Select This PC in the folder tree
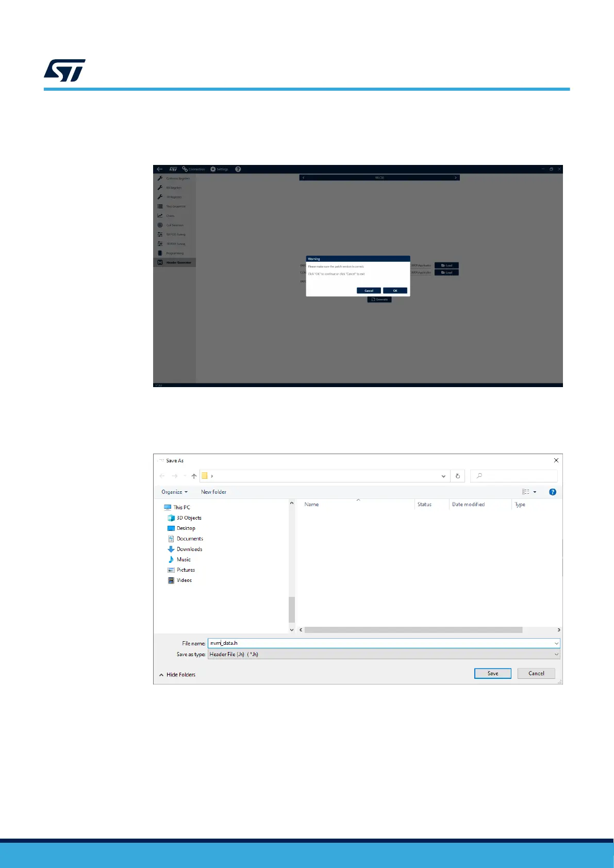Viewport: 614px width, 868px height. [x=177, y=507]
